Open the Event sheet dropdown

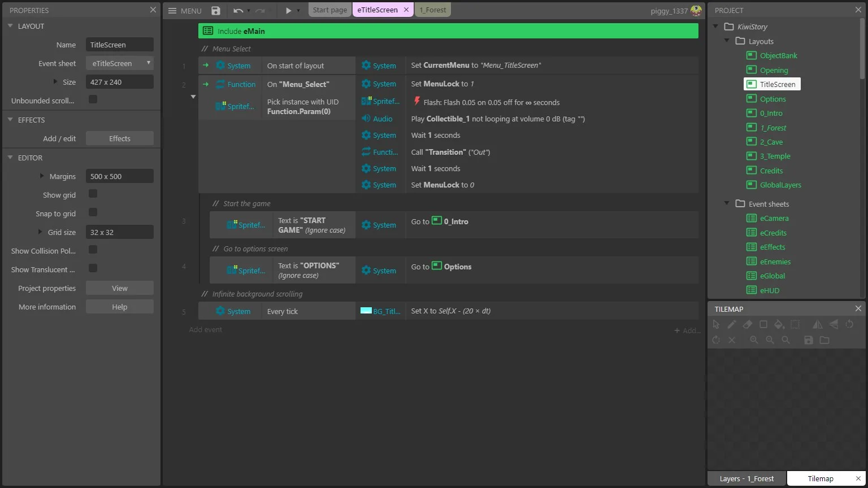pos(120,63)
